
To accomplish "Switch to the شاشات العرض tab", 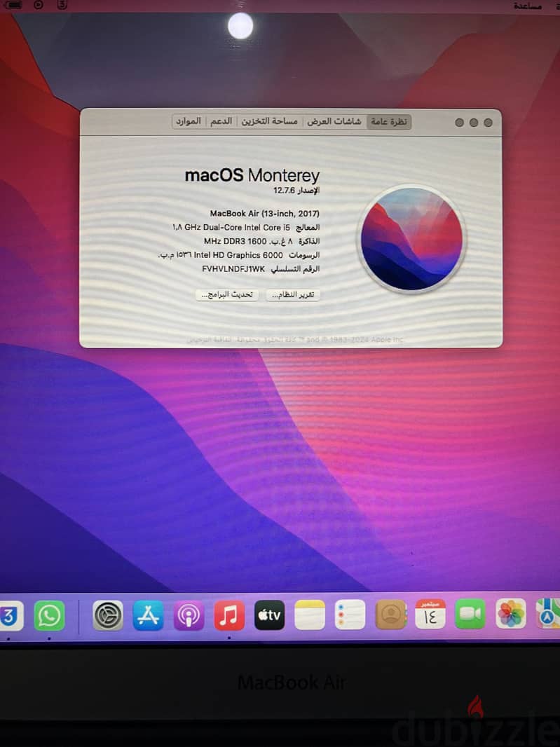I will coord(334,122).
